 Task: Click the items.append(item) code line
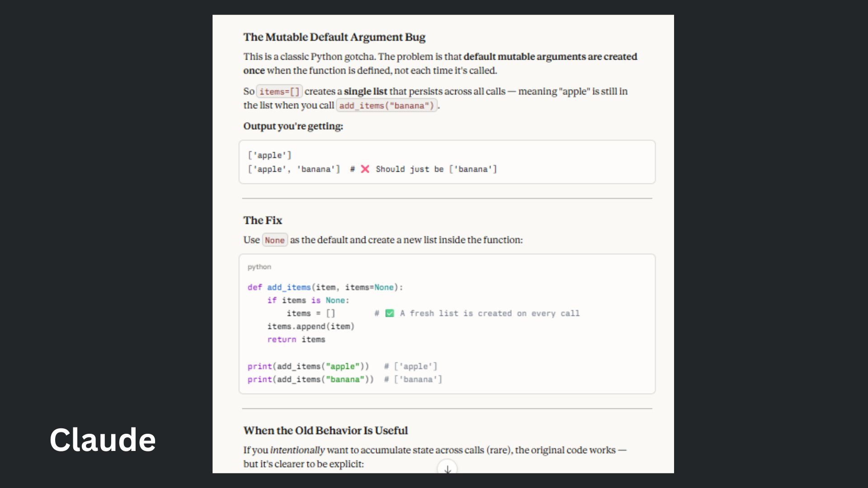pos(311,326)
